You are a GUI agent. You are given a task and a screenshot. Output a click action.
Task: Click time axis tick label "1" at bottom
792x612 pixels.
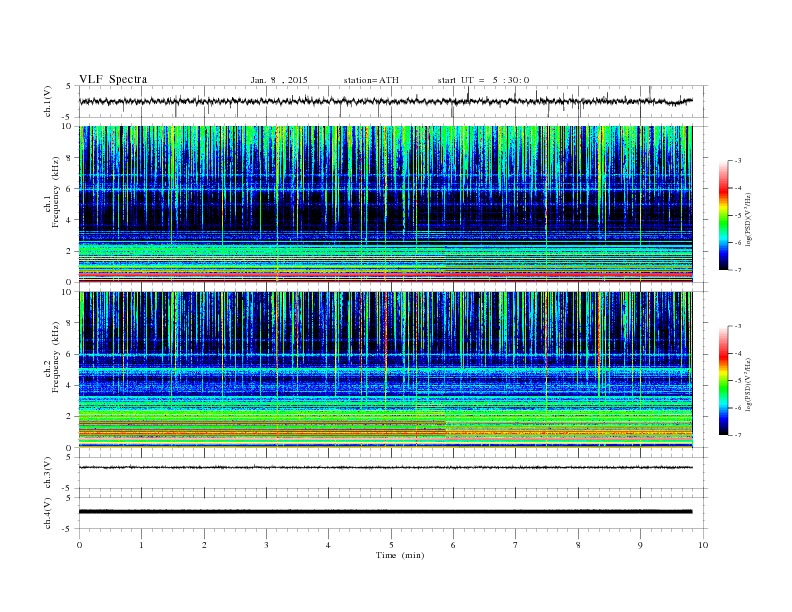tap(141, 545)
